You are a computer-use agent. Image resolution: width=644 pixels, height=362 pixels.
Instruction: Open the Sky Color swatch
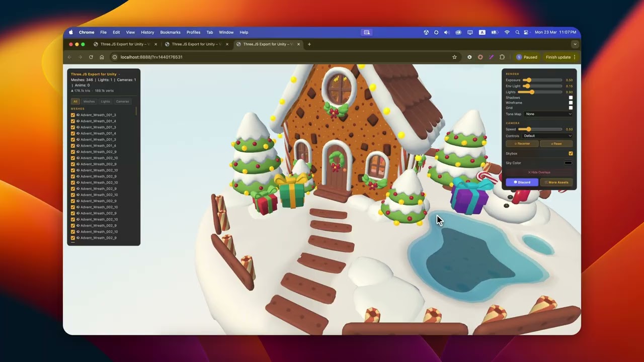tap(568, 163)
